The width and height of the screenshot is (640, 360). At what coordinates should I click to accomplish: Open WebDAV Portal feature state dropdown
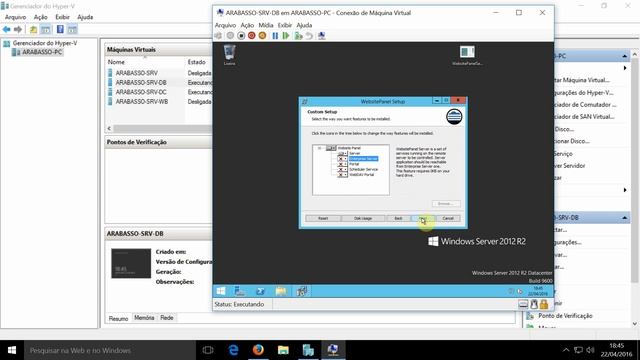click(342, 174)
